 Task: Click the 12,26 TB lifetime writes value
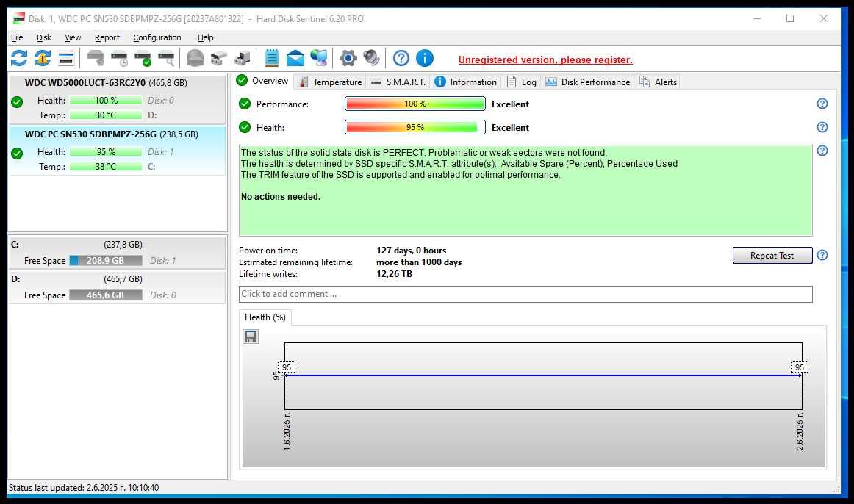pyautogui.click(x=394, y=274)
